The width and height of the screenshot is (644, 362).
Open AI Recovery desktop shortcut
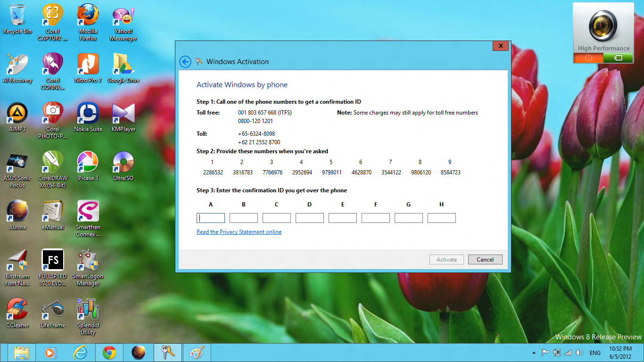click(x=17, y=68)
